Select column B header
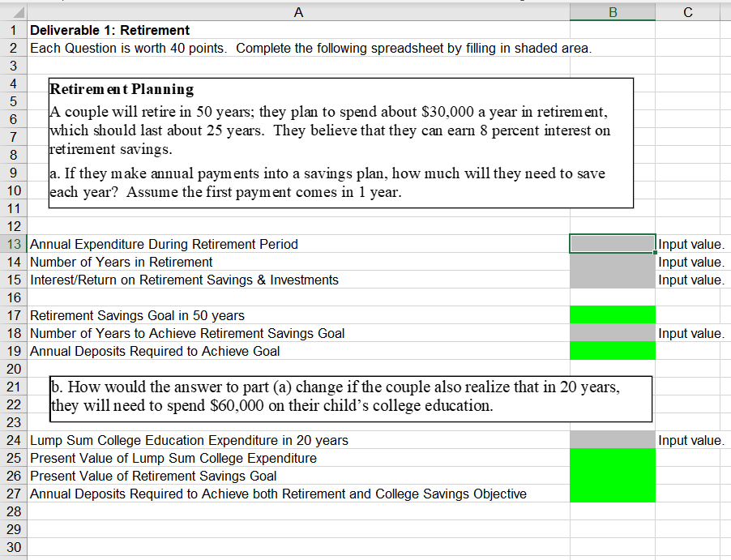731x560 pixels. tap(612, 11)
